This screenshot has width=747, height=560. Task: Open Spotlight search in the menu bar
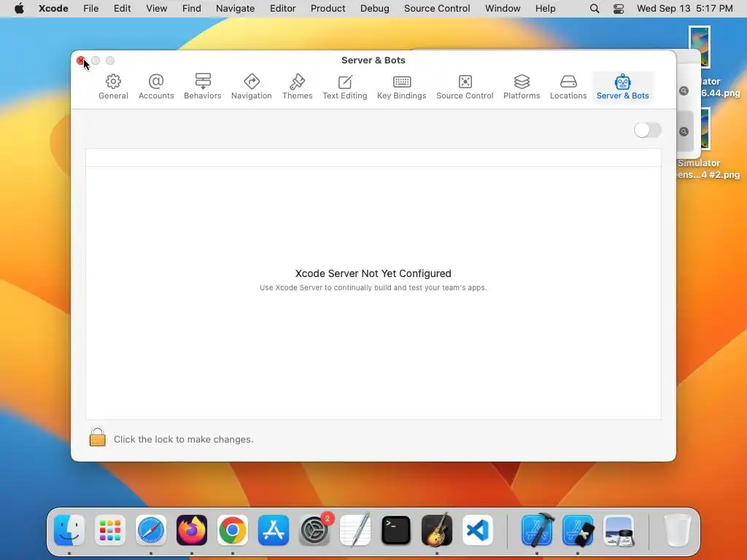pos(595,9)
